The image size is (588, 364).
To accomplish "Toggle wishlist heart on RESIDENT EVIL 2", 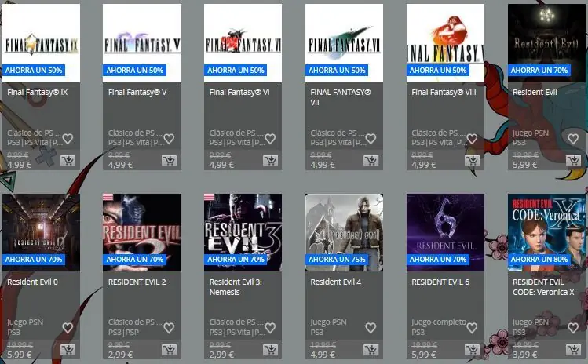I will (169, 328).
